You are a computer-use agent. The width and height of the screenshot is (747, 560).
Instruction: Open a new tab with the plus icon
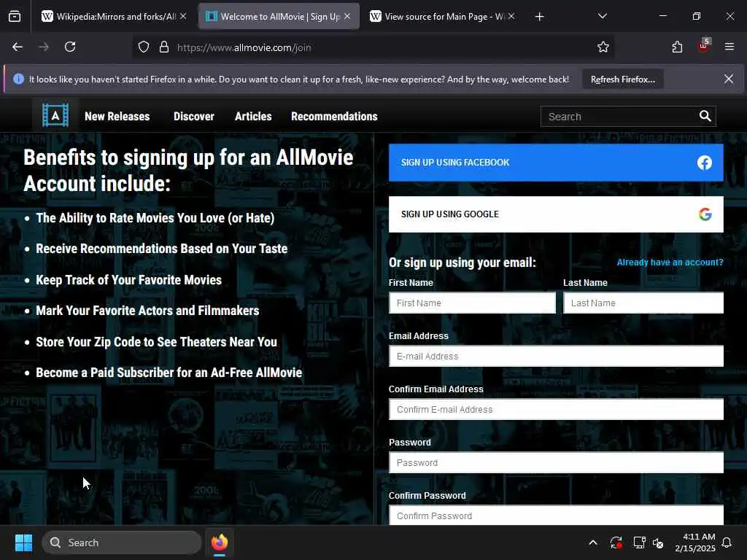coord(539,17)
